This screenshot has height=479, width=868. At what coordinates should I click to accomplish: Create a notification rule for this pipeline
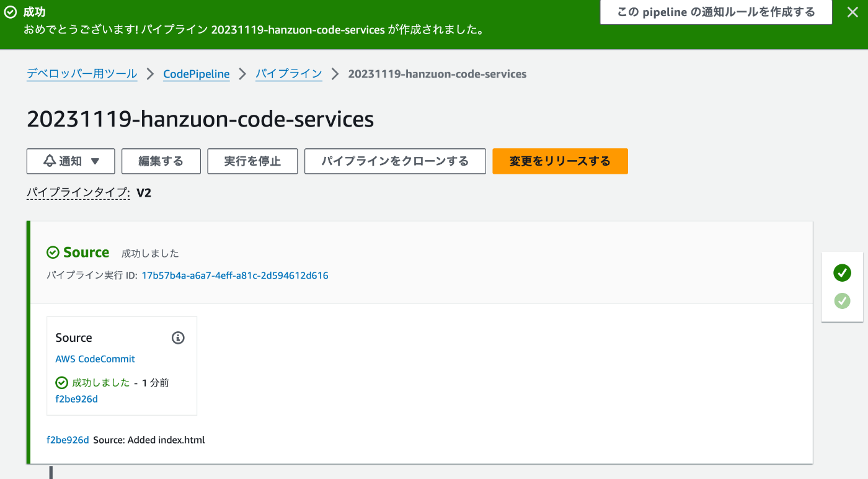716,12
